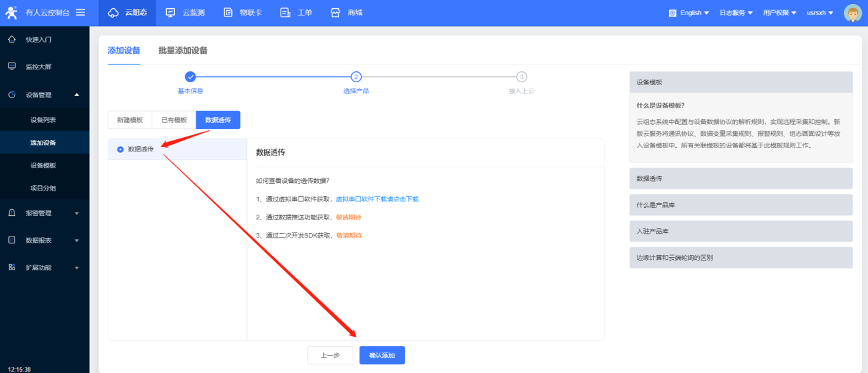The image size is (868, 373).
Task: Click the 确认添加 button
Action: [x=382, y=355]
